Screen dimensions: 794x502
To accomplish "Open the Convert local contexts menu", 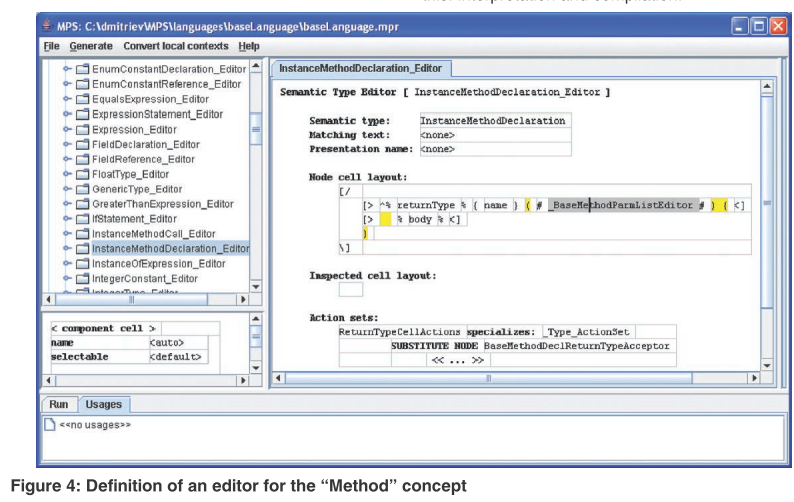I will pos(176,46).
